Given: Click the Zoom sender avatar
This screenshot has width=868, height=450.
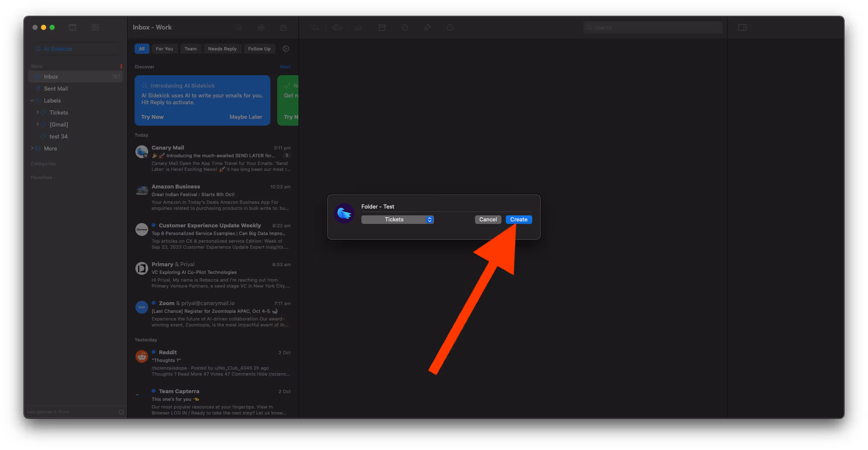Looking at the screenshot, I should 142,307.
